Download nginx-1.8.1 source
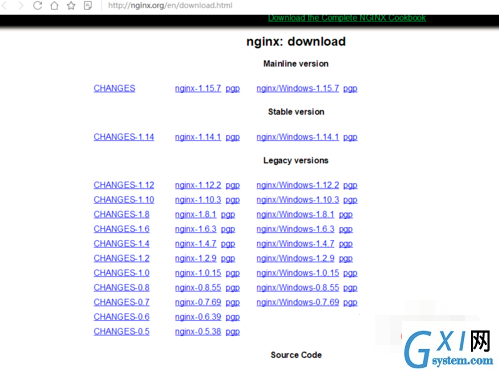The width and height of the screenshot is (500, 369). point(196,214)
